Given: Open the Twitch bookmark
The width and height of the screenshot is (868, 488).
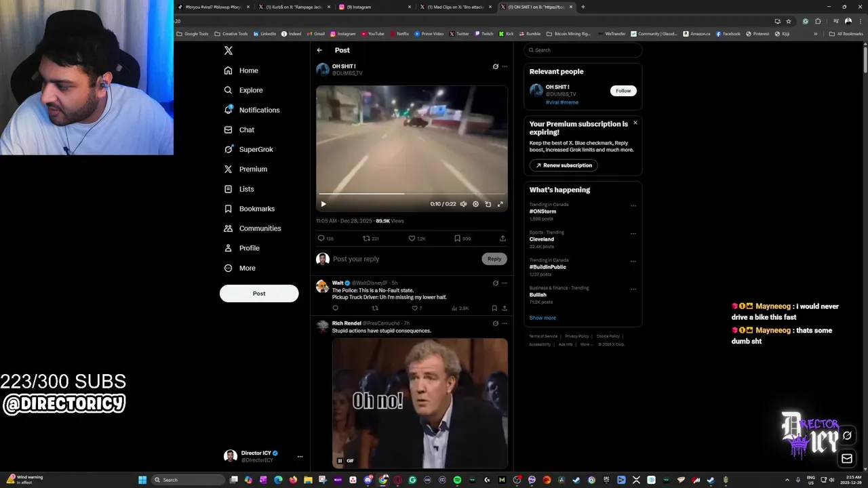Looking at the screenshot, I should (x=484, y=34).
